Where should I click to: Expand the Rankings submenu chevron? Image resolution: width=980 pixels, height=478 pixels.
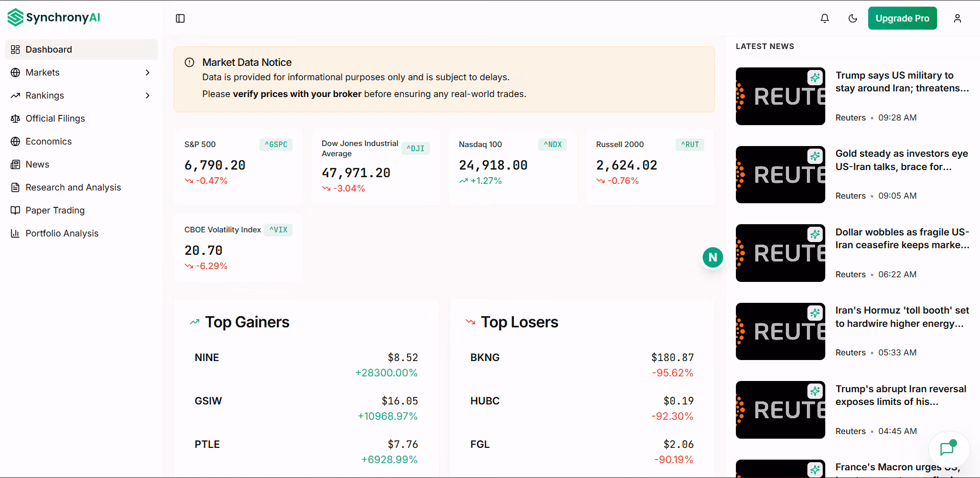click(148, 95)
